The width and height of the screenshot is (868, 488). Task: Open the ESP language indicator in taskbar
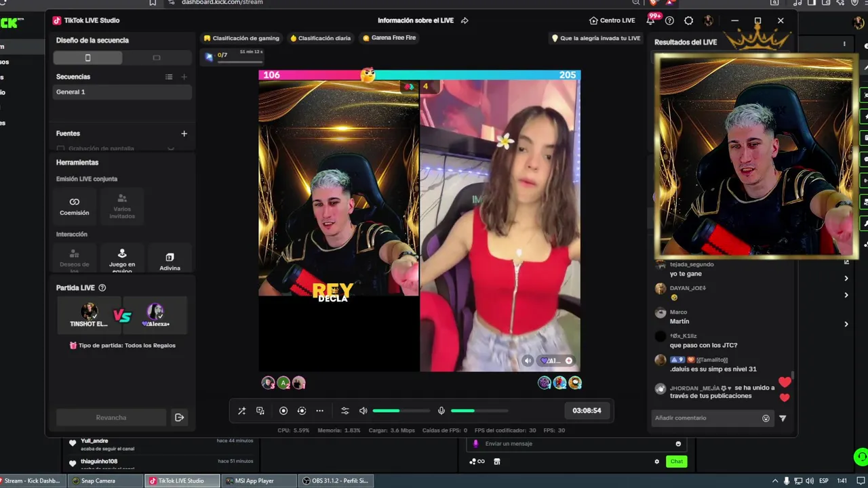(x=824, y=481)
